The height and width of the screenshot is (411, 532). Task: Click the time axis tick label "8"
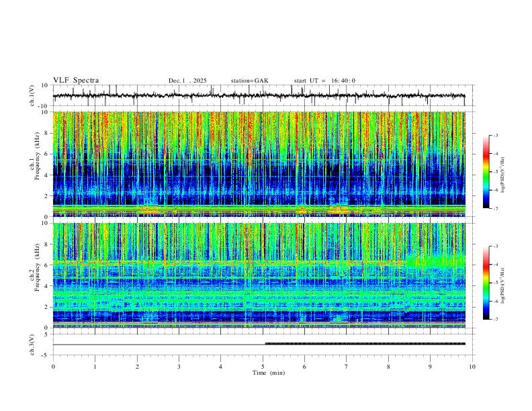pos(388,367)
